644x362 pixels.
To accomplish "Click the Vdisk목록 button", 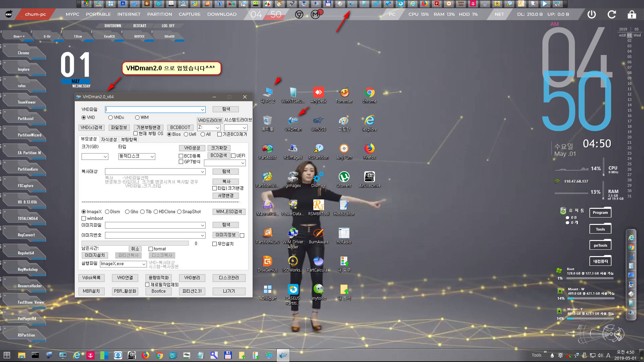I will pos(91,278).
